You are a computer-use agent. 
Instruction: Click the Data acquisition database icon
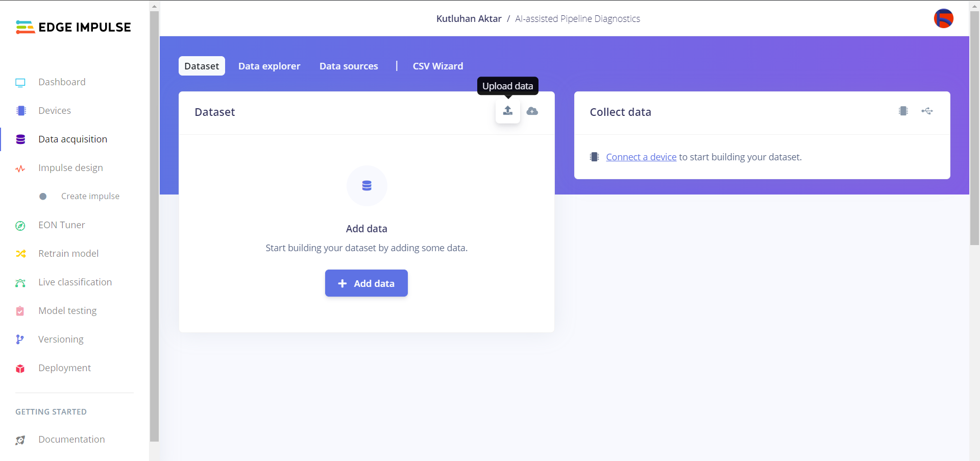tap(20, 139)
